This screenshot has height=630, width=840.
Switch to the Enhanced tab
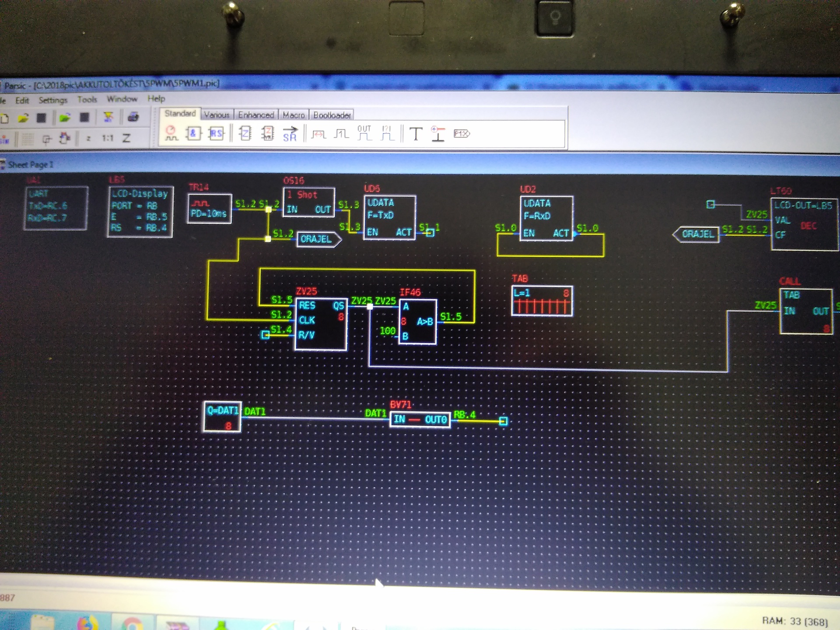click(256, 115)
